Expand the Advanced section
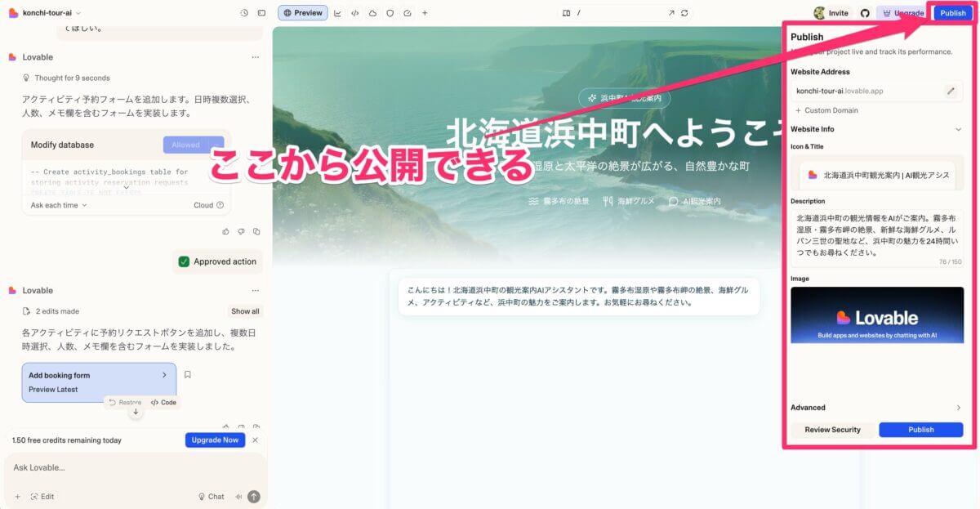The height and width of the screenshot is (509, 980). pyautogui.click(x=958, y=408)
